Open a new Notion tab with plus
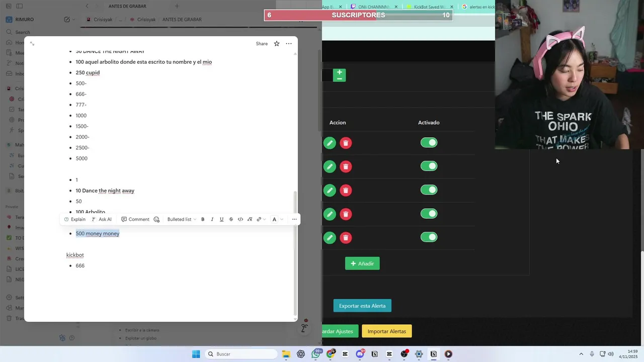 pos(177,6)
